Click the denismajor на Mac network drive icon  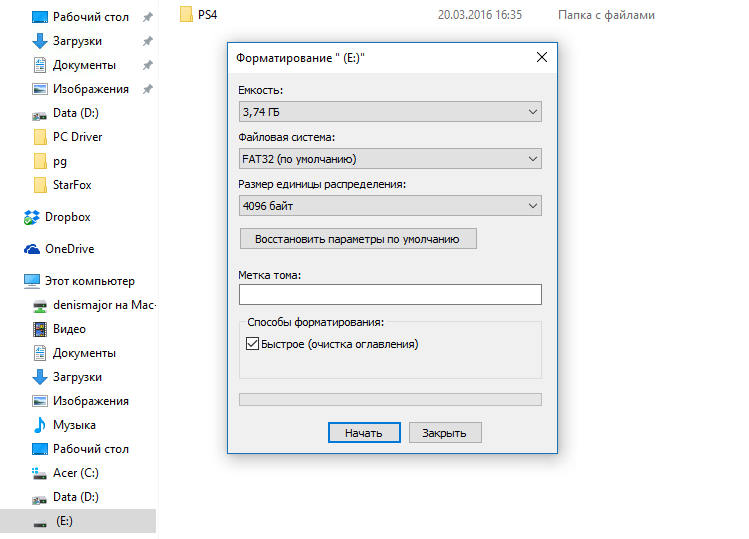point(40,306)
